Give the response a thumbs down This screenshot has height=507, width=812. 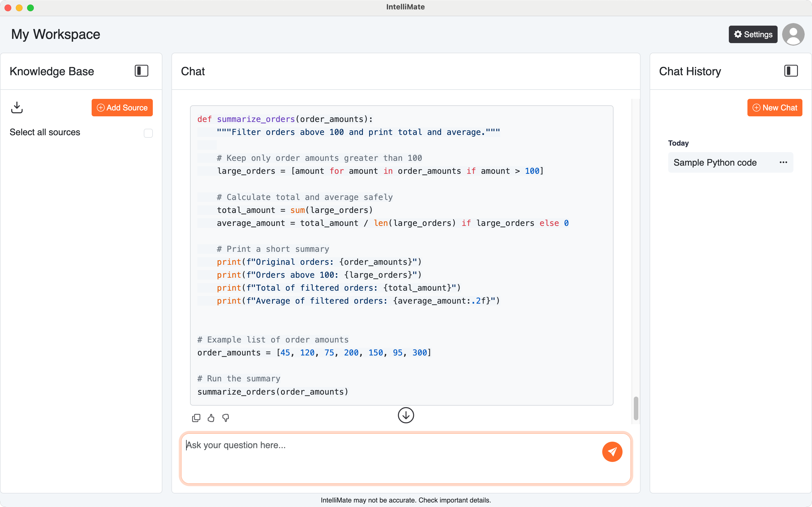(x=226, y=418)
